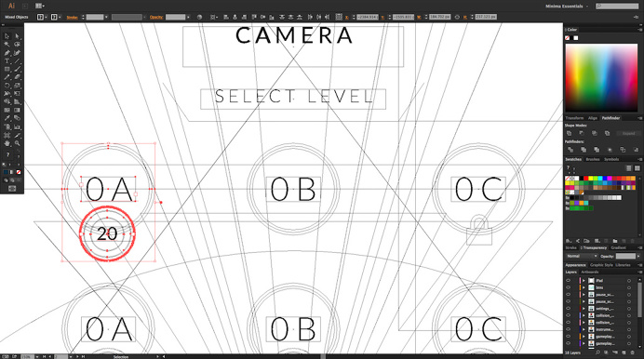
Task: Switch to the Brushes tab
Action: click(x=592, y=160)
